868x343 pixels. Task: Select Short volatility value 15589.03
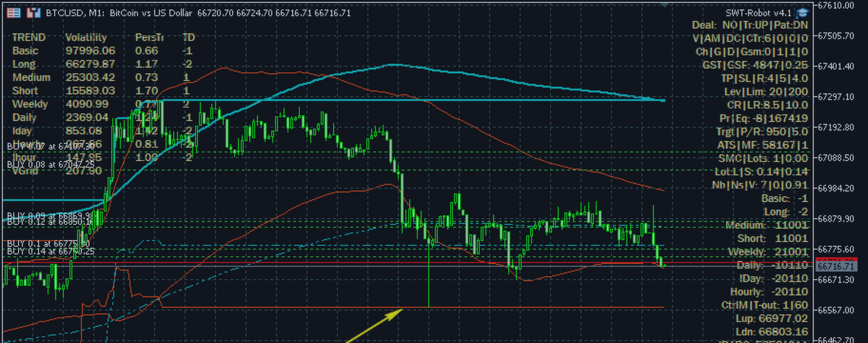[x=90, y=91]
